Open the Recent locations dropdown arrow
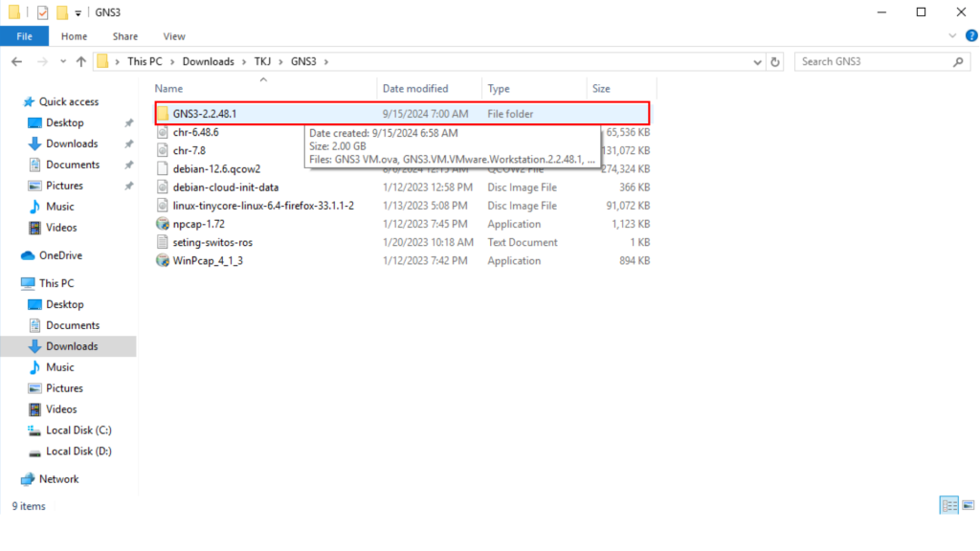The height and width of the screenshot is (551, 980). 61,61
